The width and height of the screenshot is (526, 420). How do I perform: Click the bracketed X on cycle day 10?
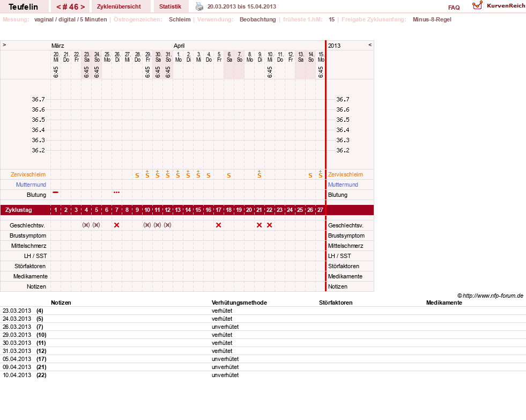click(147, 225)
